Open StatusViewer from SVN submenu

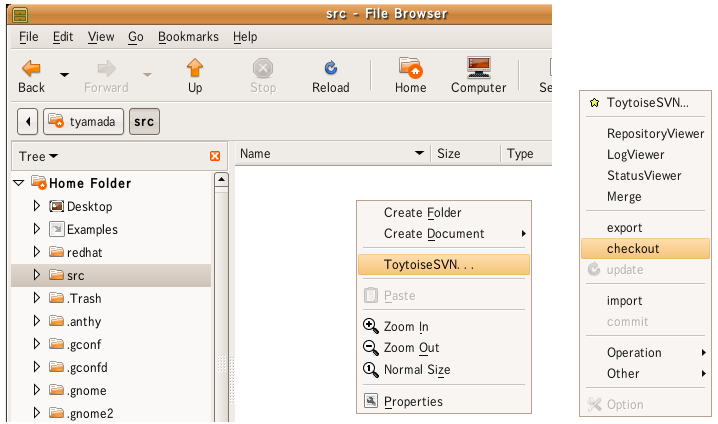point(645,175)
